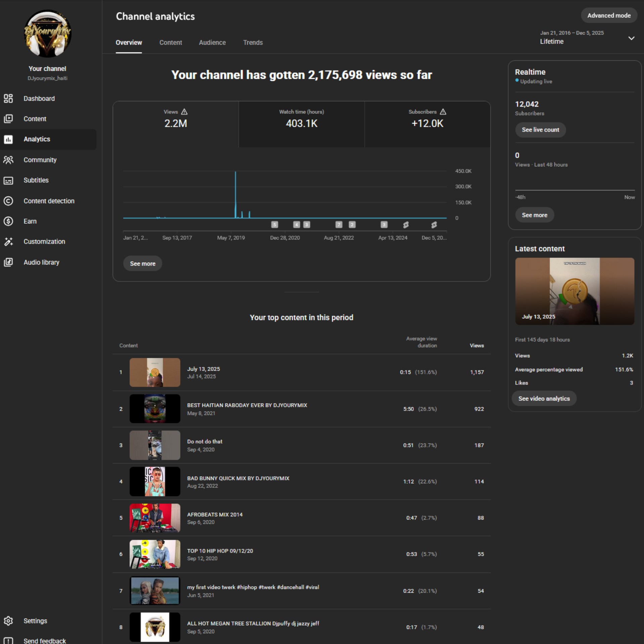Switch to the Audience tab
This screenshot has height=644, width=644.
[x=212, y=43]
